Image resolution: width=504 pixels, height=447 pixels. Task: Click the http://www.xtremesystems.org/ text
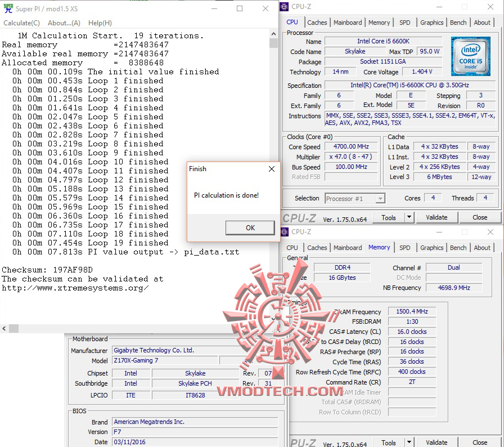tap(75, 288)
